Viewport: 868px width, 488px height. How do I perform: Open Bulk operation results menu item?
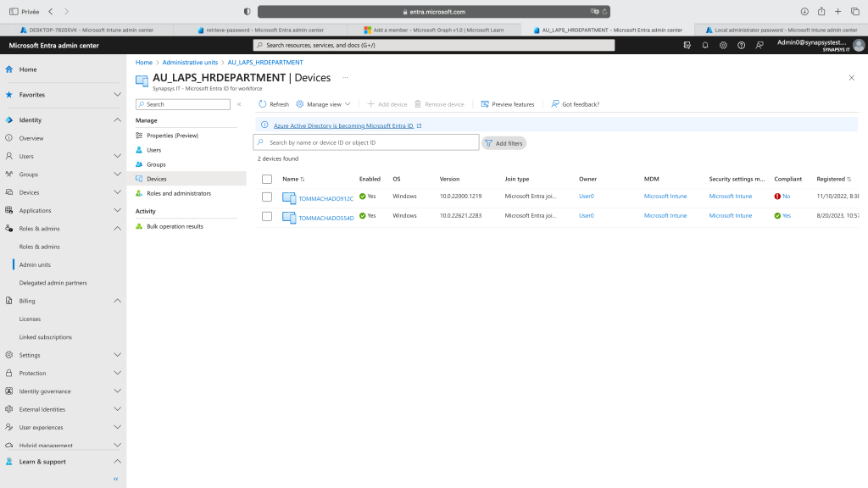(175, 226)
